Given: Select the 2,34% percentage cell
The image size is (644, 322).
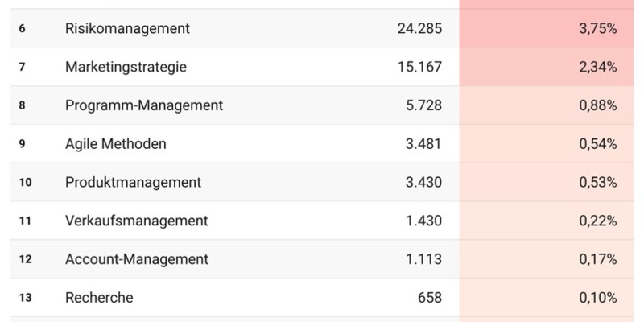Looking at the screenshot, I should click(597, 68).
